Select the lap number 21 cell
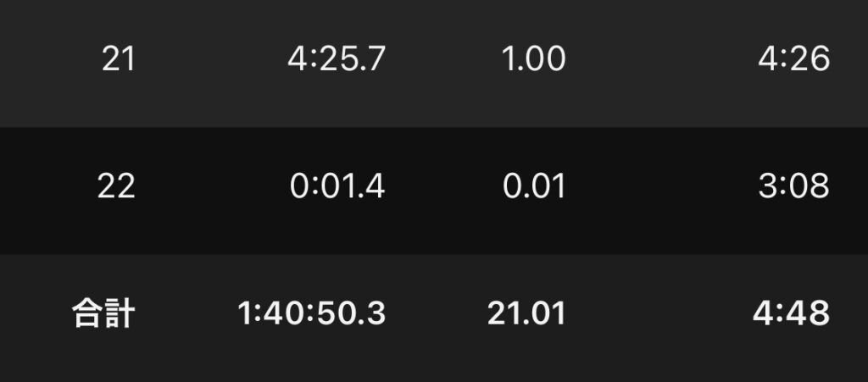Viewport: 868px width, 382px height. 118,58
